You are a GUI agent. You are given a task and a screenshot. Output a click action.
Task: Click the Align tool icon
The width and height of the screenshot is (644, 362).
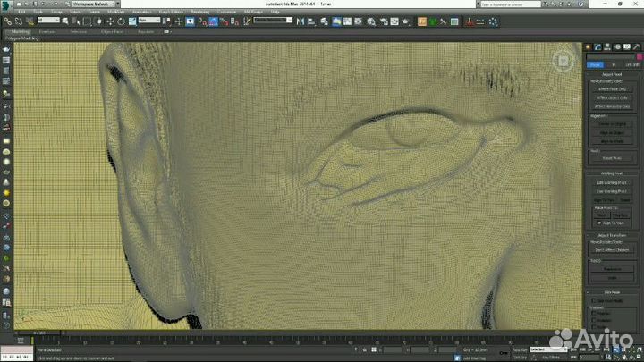coord(311,21)
